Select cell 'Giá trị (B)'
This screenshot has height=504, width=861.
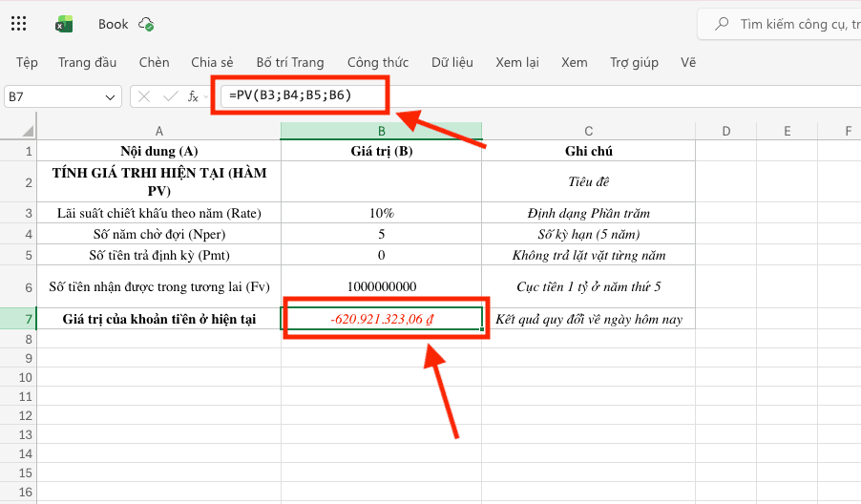pos(381,151)
